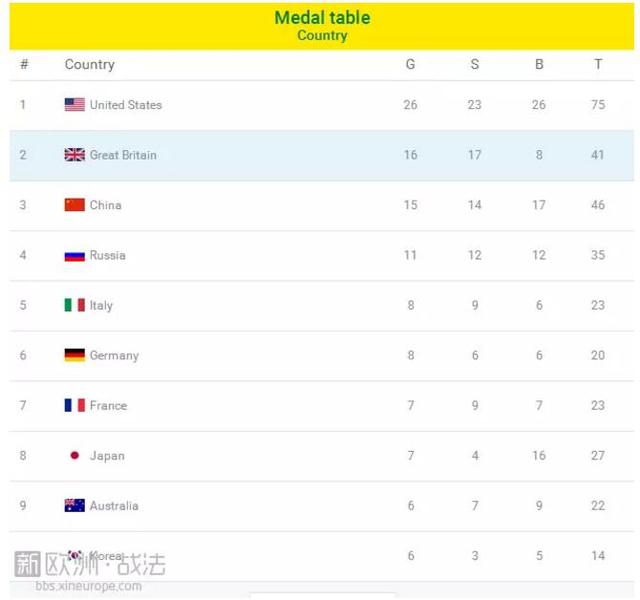640x600 pixels.
Task: Click the Australia flag icon
Action: (x=75, y=505)
